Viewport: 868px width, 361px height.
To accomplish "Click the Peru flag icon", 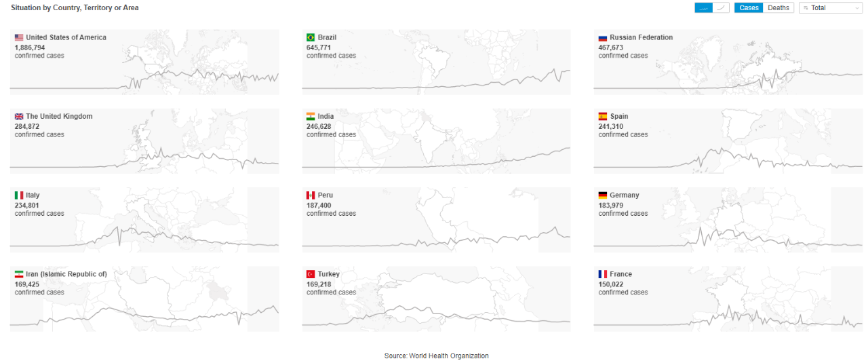I will tap(311, 195).
